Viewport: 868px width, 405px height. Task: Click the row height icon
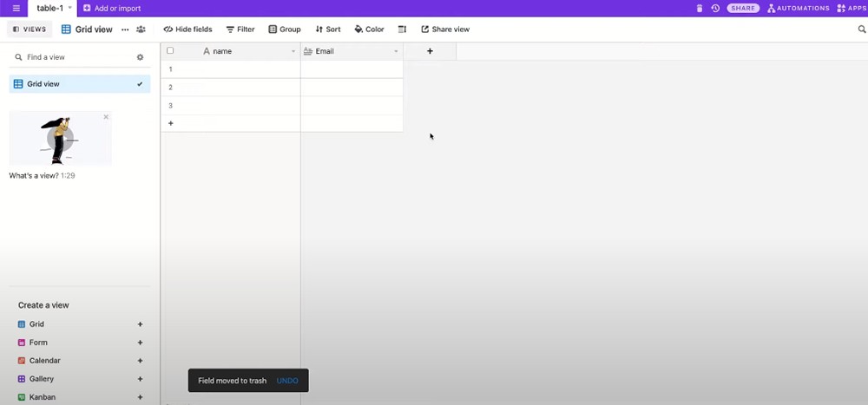pos(402,29)
